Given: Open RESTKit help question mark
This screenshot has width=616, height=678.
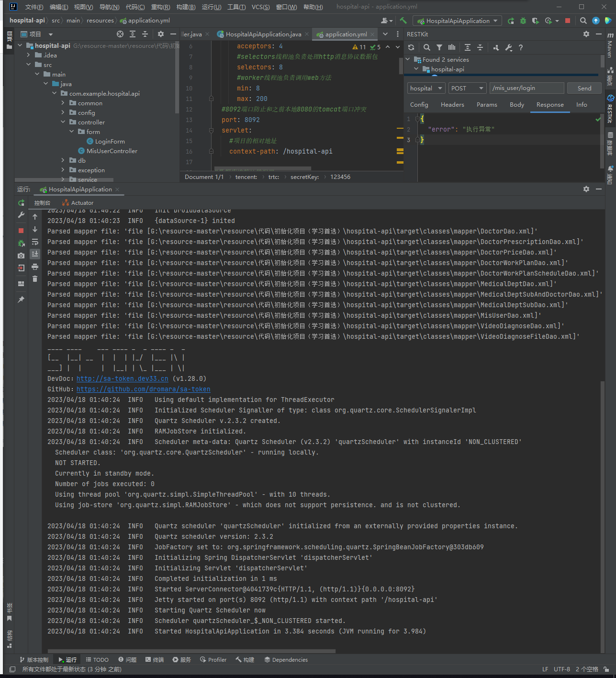Looking at the screenshot, I should [x=521, y=47].
